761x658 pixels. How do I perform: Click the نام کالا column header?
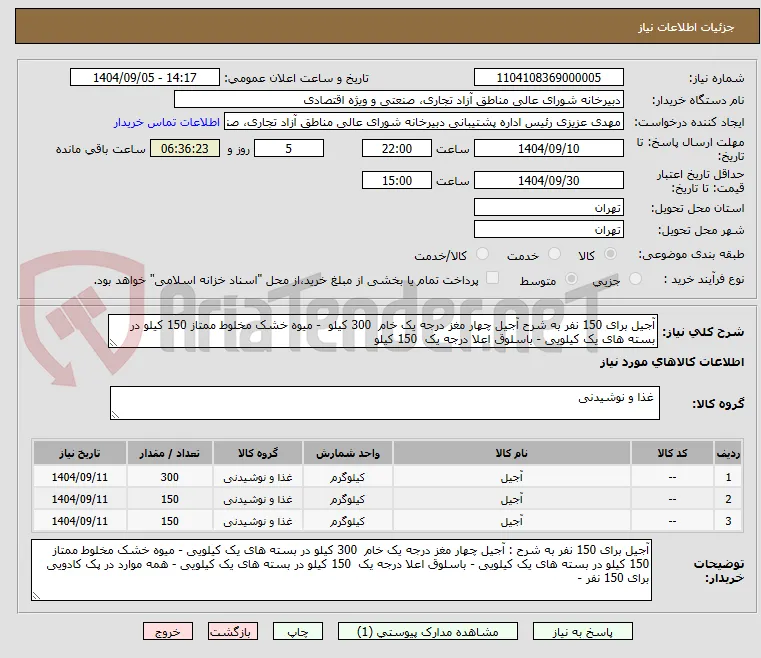(x=512, y=453)
